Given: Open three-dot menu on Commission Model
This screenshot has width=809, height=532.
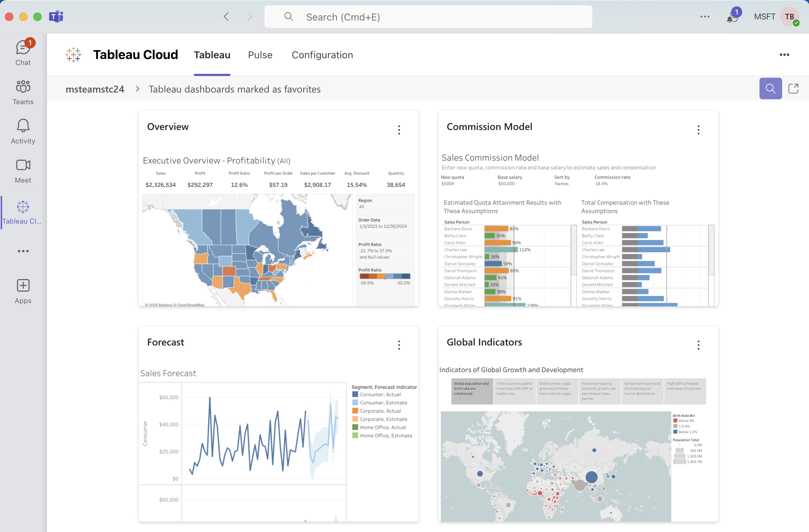Looking at the screenshot, I should 699,129.
